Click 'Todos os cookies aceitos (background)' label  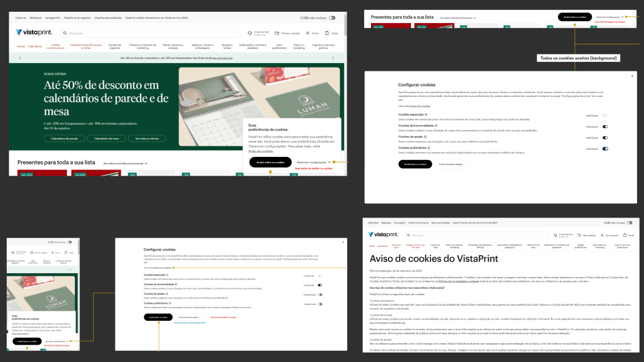click(x=578, y=58)
